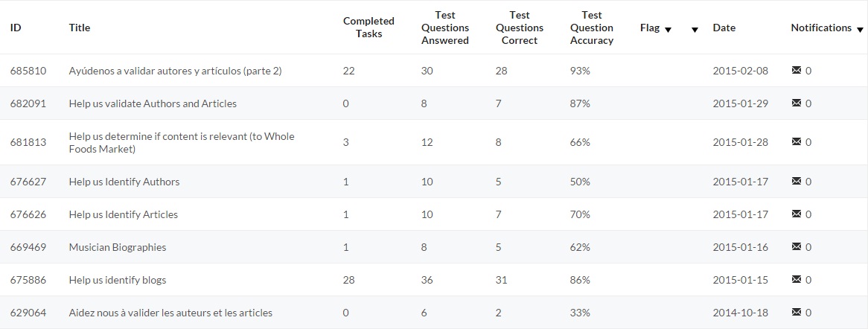Click envelope icon in Help us Identify Authors row
Screen dimensions: 868x329
pyautogui.click(x=797, y=182)
